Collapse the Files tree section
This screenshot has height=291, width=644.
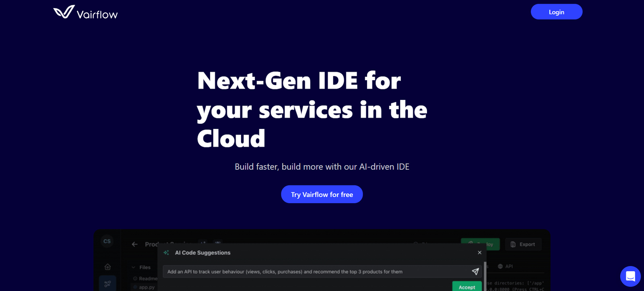click(134, 267)
